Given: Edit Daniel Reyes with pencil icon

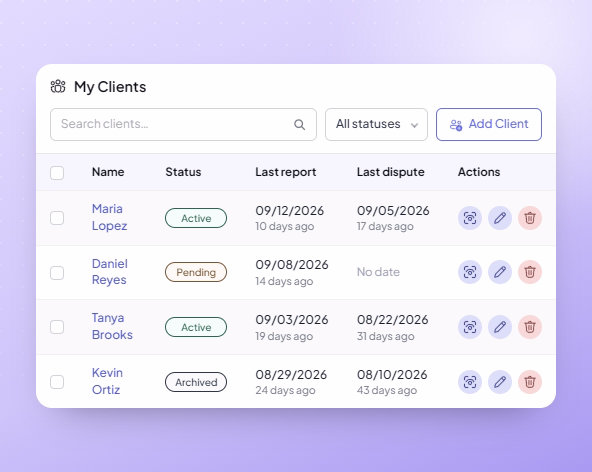Looking at the screenshot, I should (x=500, y=272).
